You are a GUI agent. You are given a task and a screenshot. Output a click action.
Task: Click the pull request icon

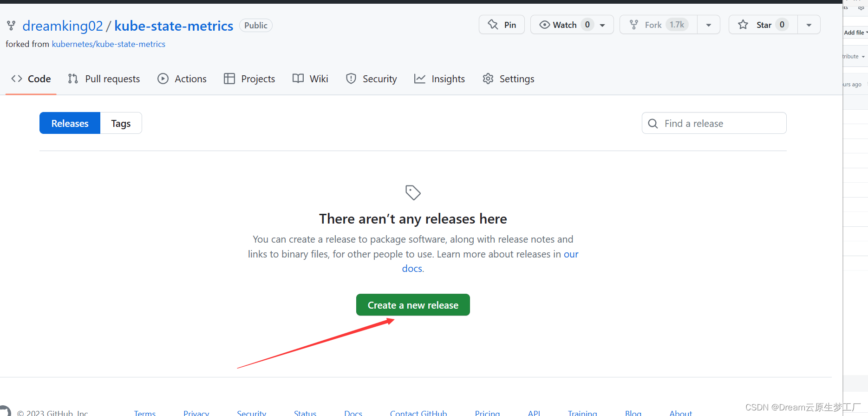click(x=73, y=79)
